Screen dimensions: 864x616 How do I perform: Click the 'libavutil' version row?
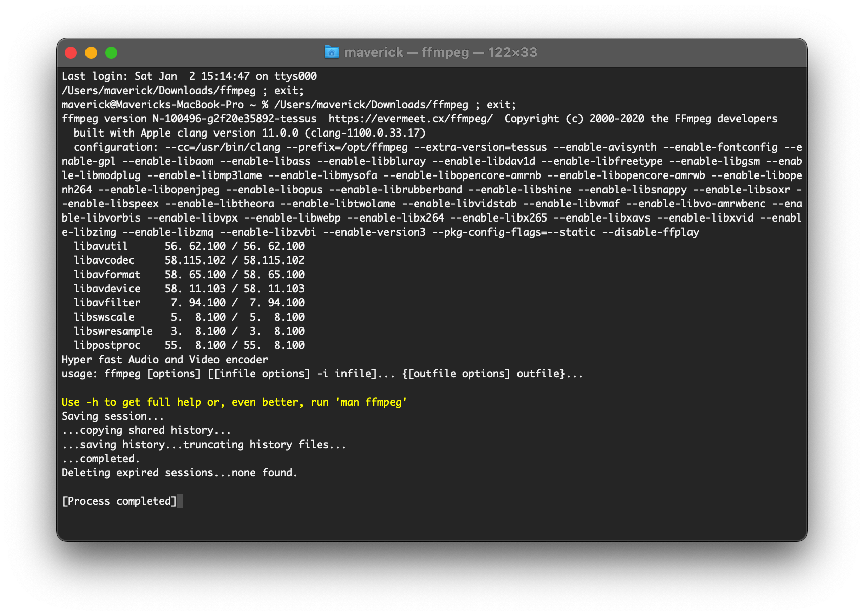coord(189,246)
